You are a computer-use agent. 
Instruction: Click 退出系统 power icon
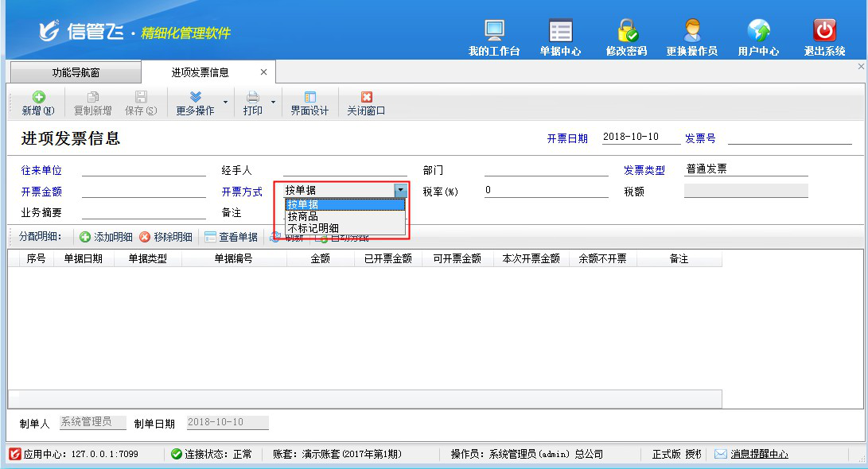[x=824, y=32]
